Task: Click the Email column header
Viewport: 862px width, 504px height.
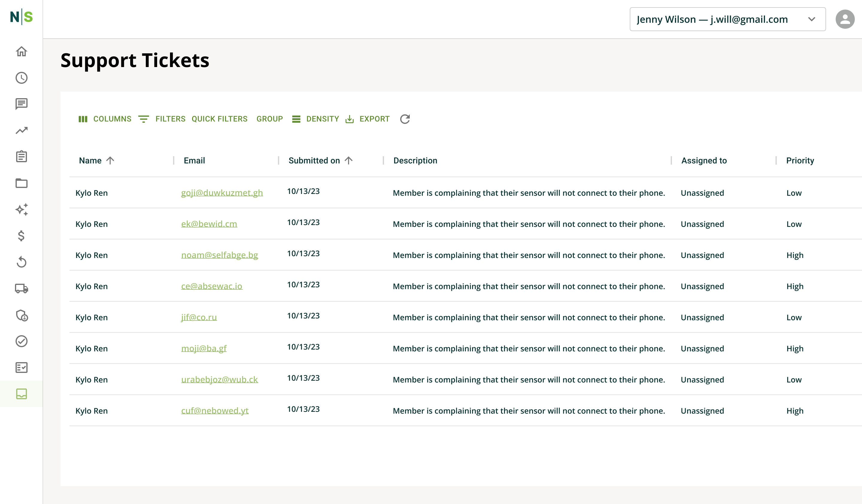Action: (194, 160)
